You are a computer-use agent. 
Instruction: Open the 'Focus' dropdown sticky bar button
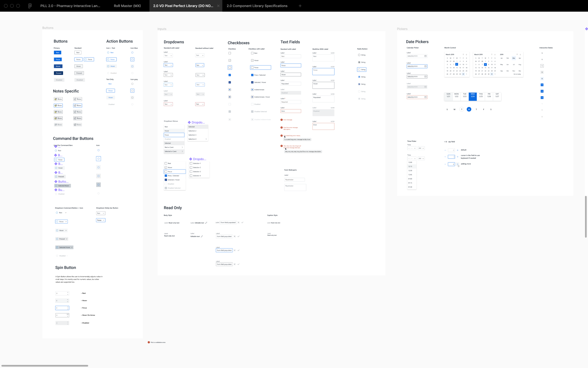click(x=101, y=220)
